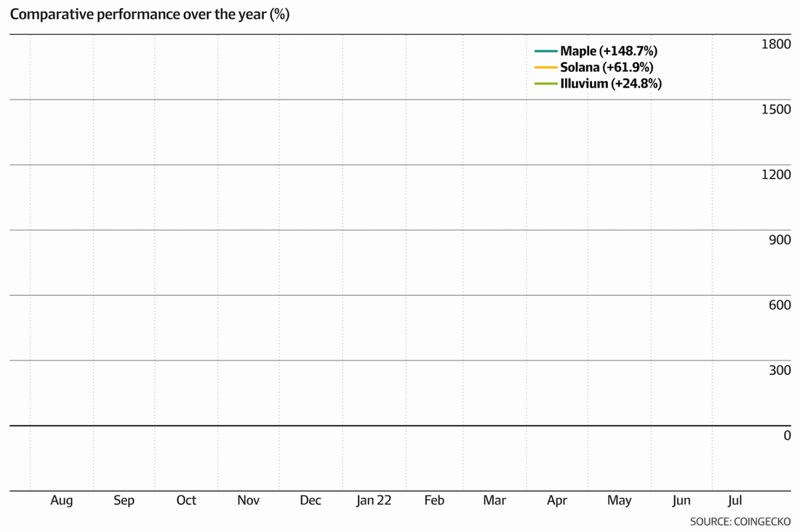This screenshot has height=532, width=800.
Task: Toggle the Illuvium (+24.8%) legend label
Action: coord(611,84)
